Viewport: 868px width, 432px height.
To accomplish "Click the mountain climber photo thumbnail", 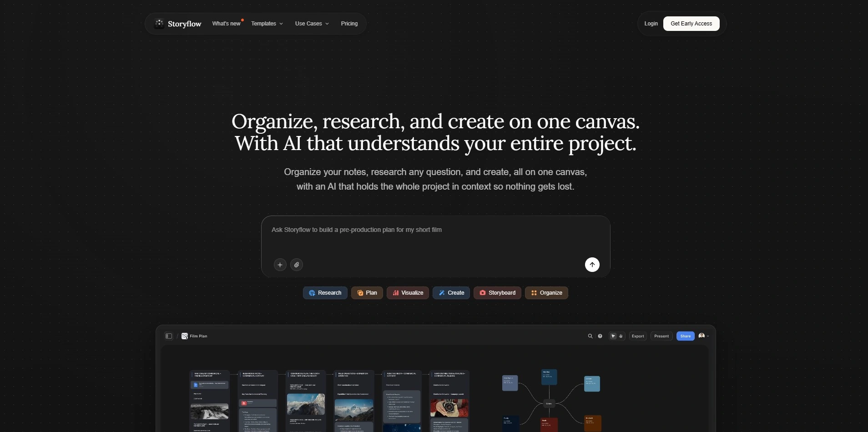I will click(209, 411).
